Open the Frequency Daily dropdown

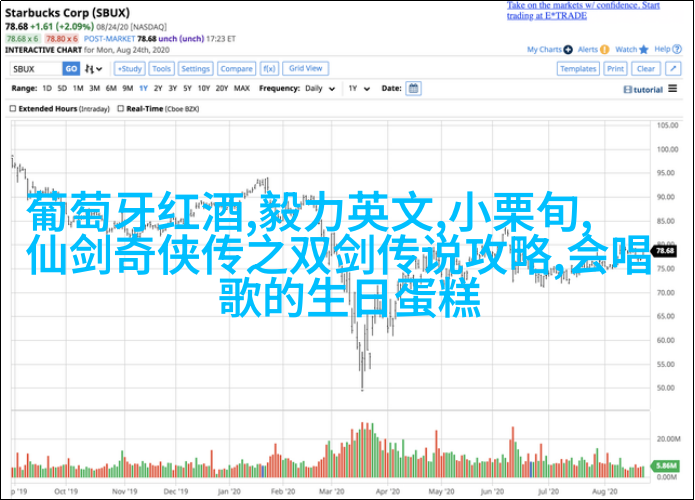click(319, 88)
